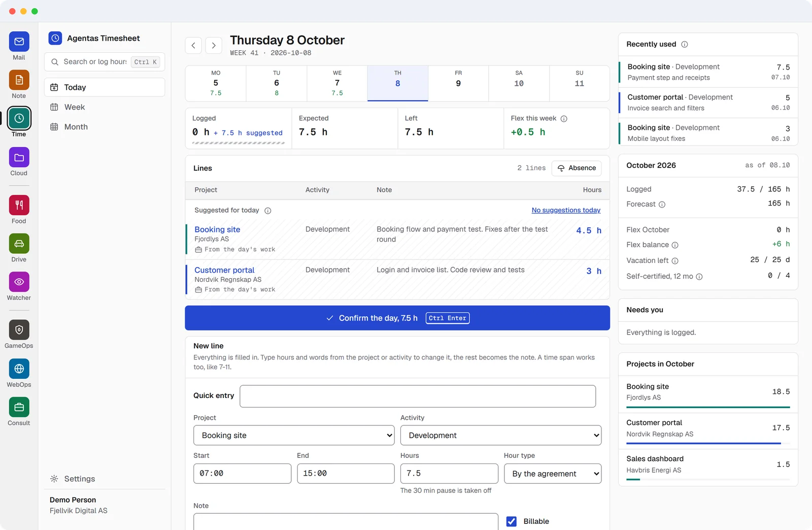Click the End time field 15:00
Screen dimensions: 812x530
coord(346,474)
